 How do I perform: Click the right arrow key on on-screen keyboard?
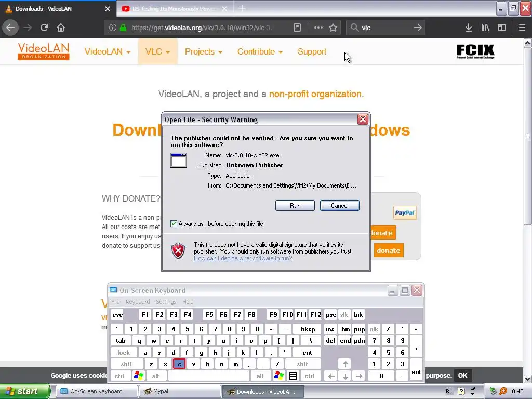358,376
